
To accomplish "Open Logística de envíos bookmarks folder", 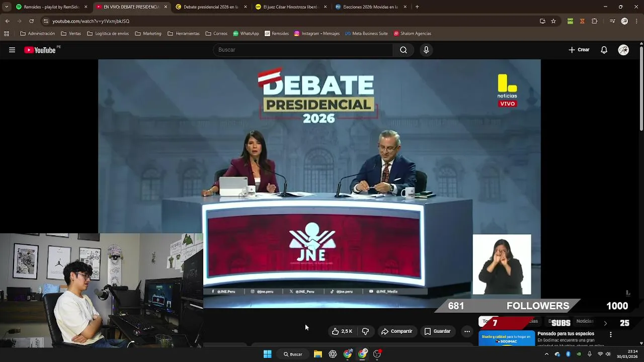I will tap(108, 34).
